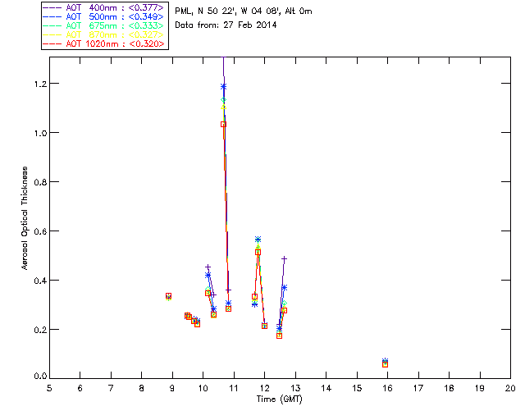This screenshot has width=525, height=420.
Task: Click the y-axis tick label 1.2
Action: 40,84
